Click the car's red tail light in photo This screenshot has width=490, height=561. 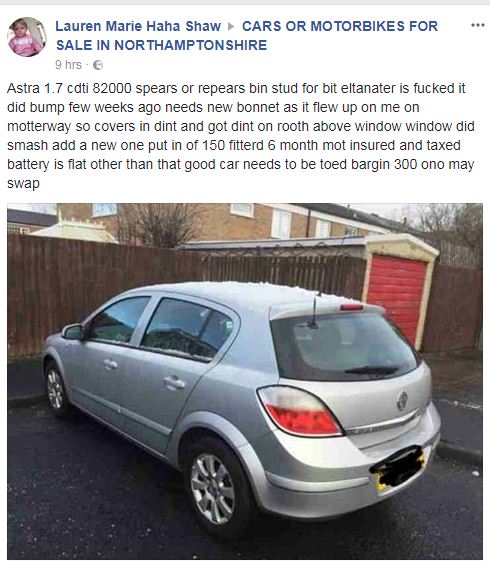(x=300, y=411)
